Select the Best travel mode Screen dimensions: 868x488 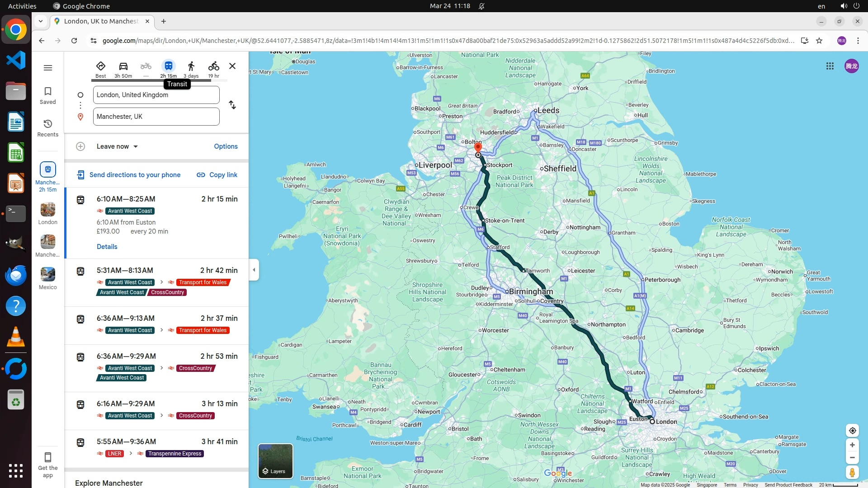[x=100, y=66]
